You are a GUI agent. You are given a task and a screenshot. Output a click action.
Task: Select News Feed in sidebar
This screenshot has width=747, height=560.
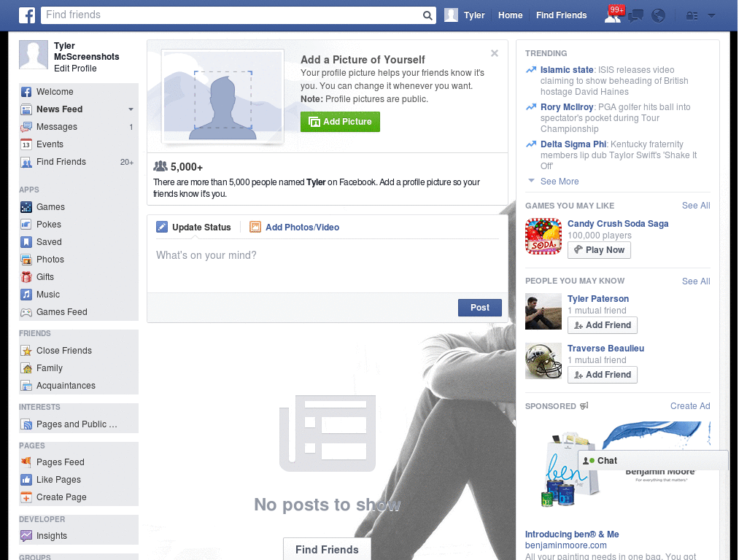59,109
